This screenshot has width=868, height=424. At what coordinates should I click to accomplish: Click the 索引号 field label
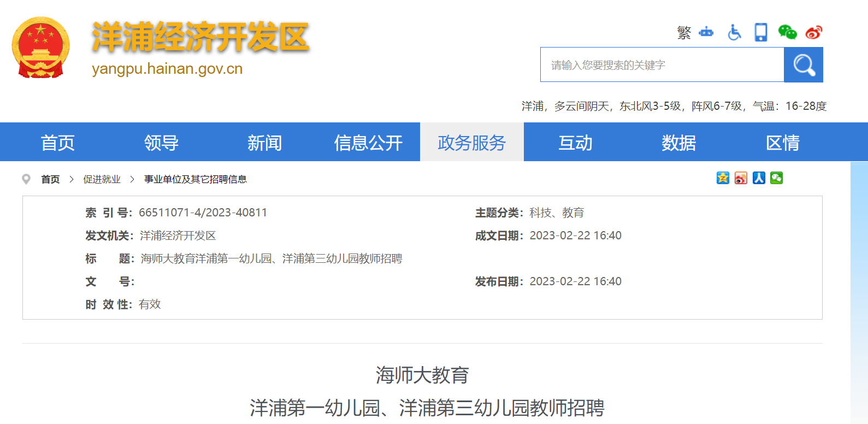[109, 213]
